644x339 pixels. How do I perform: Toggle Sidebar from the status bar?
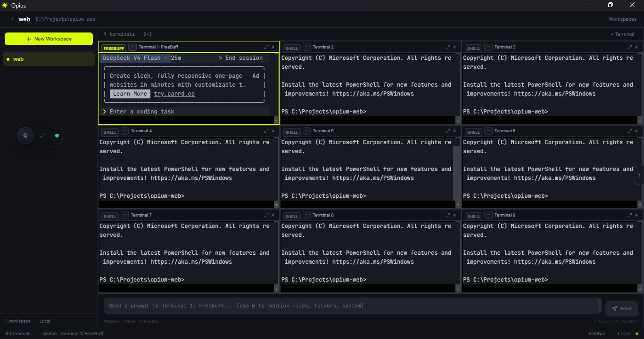[596, 333]
